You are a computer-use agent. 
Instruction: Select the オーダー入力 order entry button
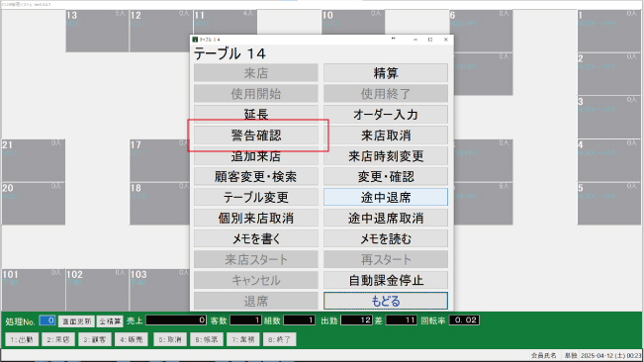coord(386,115)
